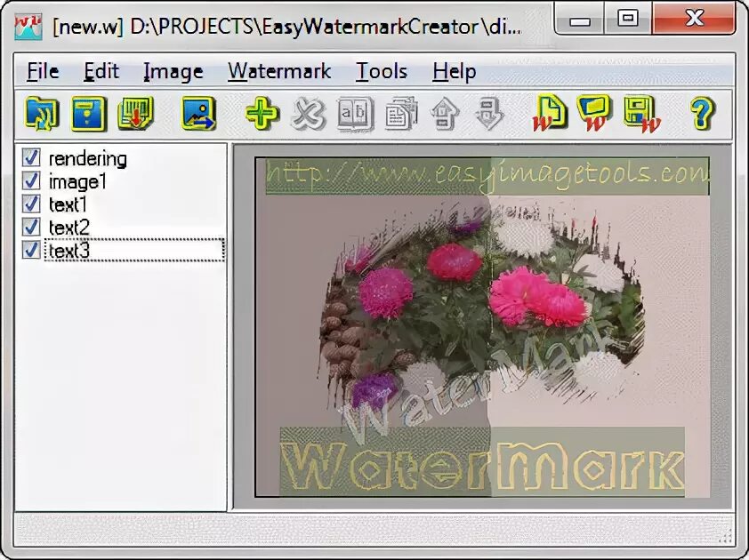Screen dimensions: 749x560
Task: Move layer up with house-arrow icon
Action: click(x=445, y=114)
